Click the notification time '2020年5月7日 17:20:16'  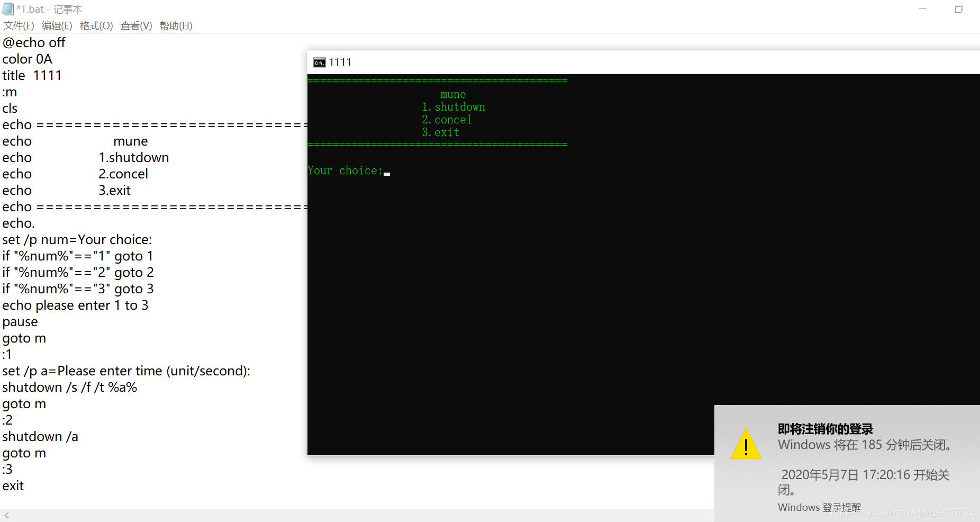pyautogui.click(x=846, y=475)
